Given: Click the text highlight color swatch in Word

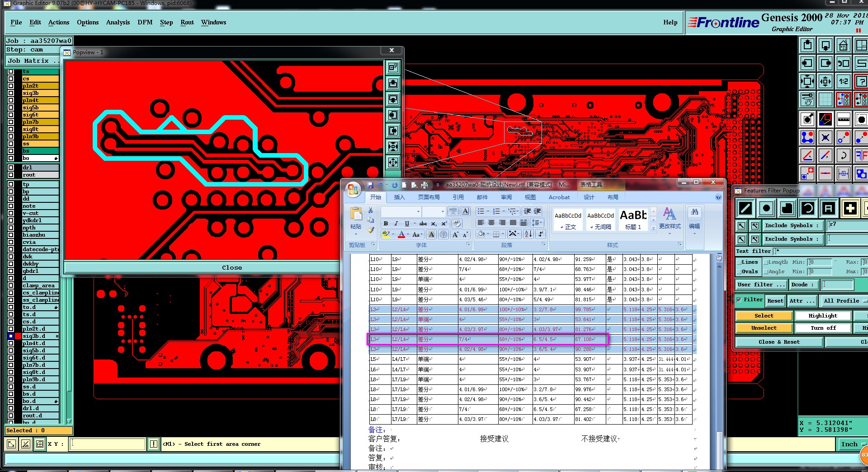Looking at the screenshot, I should (x=386, y=234).
